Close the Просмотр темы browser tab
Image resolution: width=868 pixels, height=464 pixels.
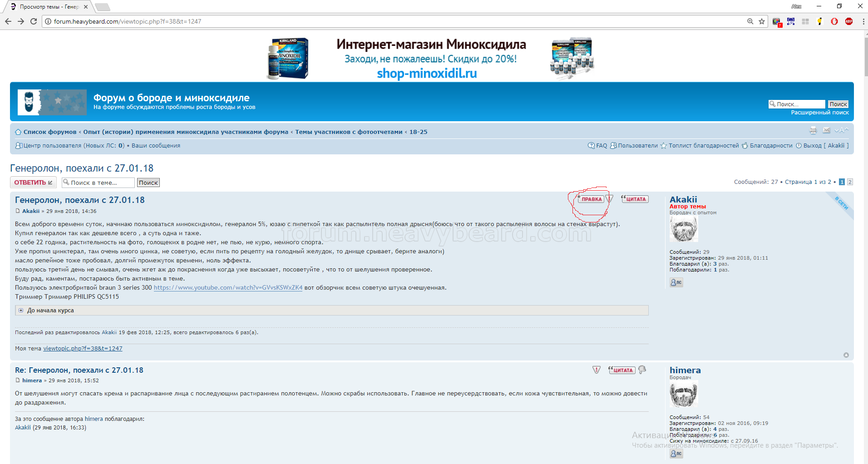pos(86,7)
